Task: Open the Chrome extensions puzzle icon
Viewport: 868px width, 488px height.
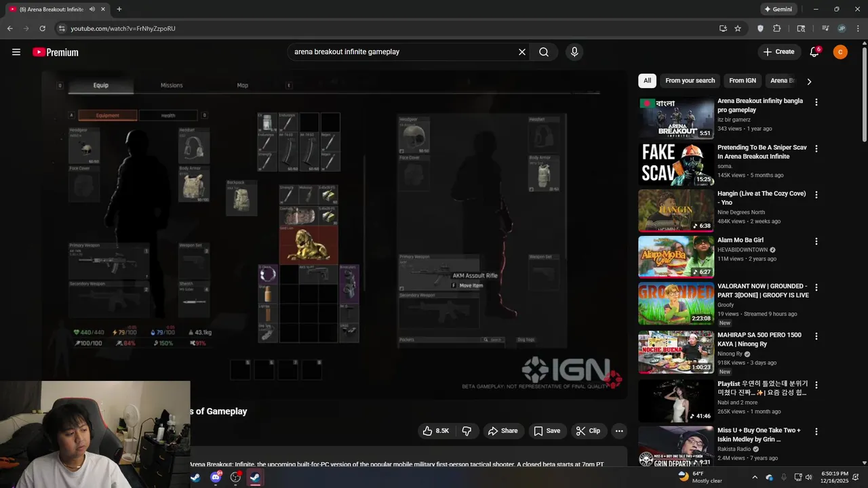Action: (x=777, y=28)
